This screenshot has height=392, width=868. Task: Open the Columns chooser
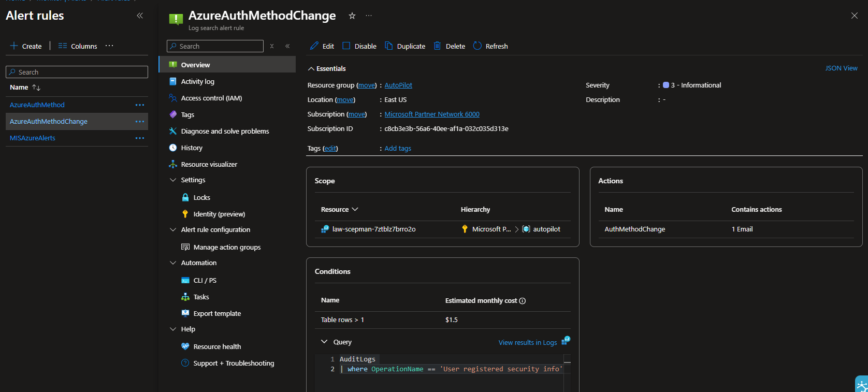(78, 46)
